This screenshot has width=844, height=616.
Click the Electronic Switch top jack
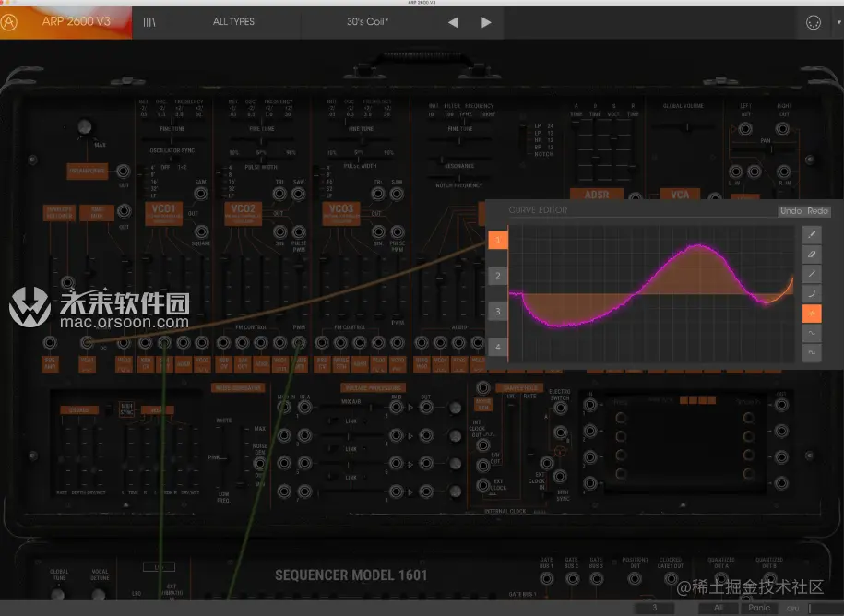click(x=560, y=409)
